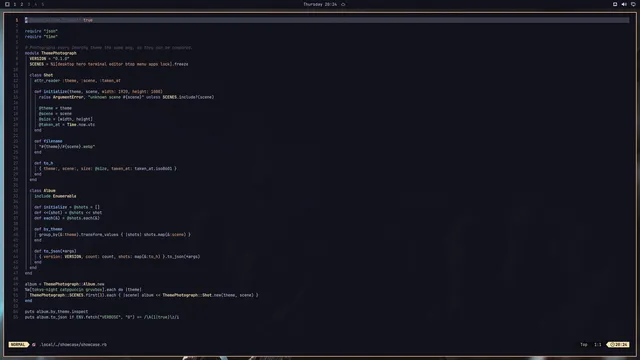The width and height of the screenshot is (640, 360).
Task: Click the 'include Enumerable' line
Action: 55,196
